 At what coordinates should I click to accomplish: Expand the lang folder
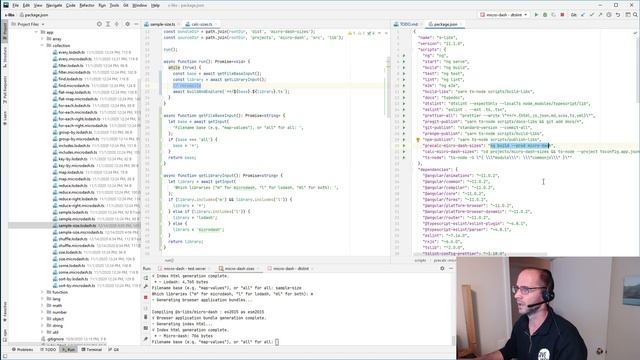point(42,299)
